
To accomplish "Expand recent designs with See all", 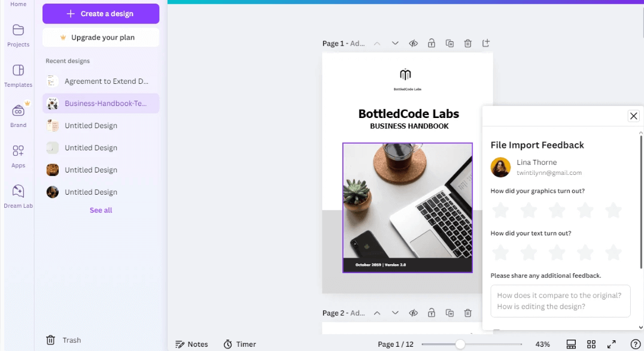I will tap(100, 210).
